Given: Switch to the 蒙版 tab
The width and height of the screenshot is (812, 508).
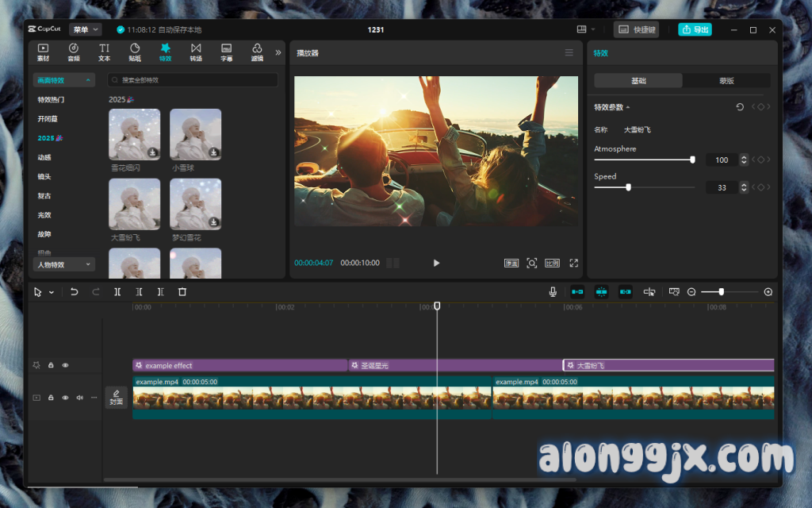Looking at the screenshot, I should (726, 81).
